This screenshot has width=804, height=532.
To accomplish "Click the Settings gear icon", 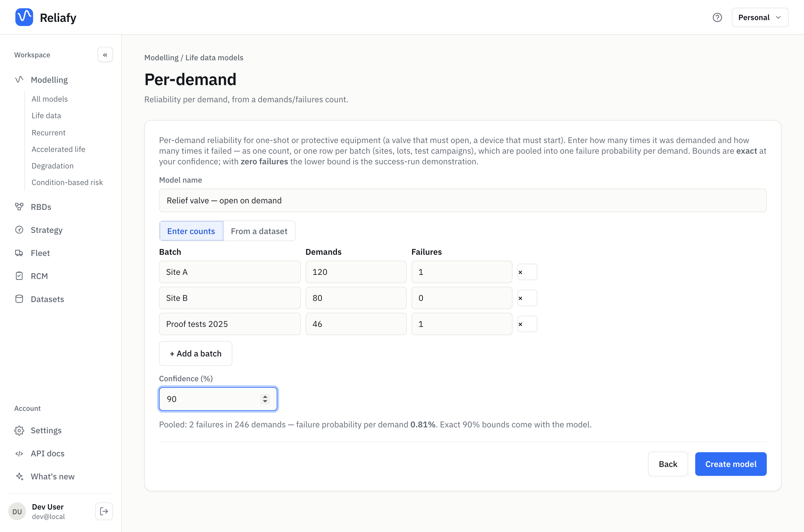I will click(x=19, y=430).
